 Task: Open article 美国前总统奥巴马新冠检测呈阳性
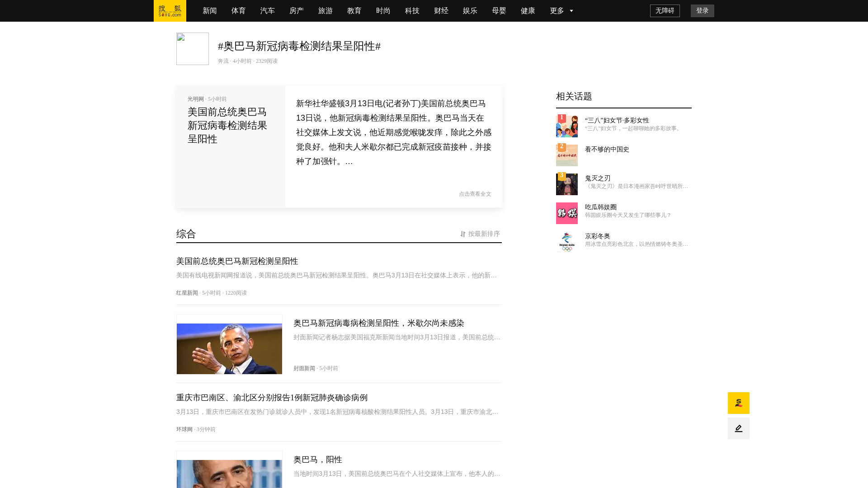click(x=237, y=261)
